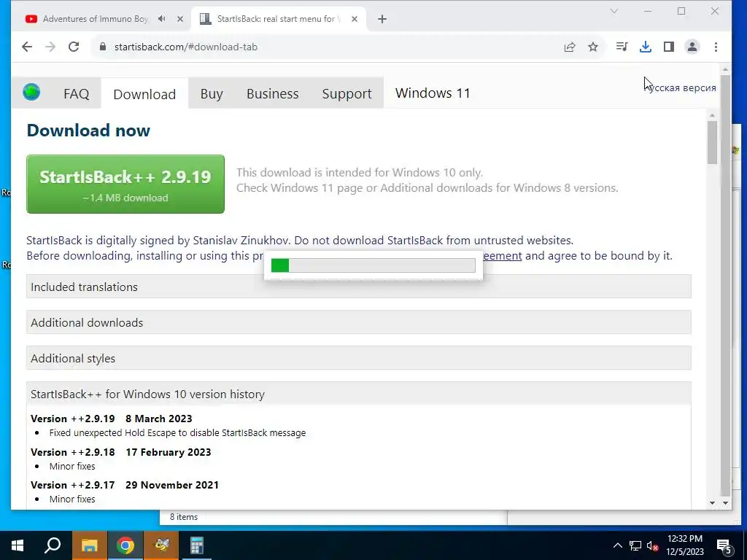Switch to Русская версия
This screenshot has height=560, width=747.
click(680, 88)
